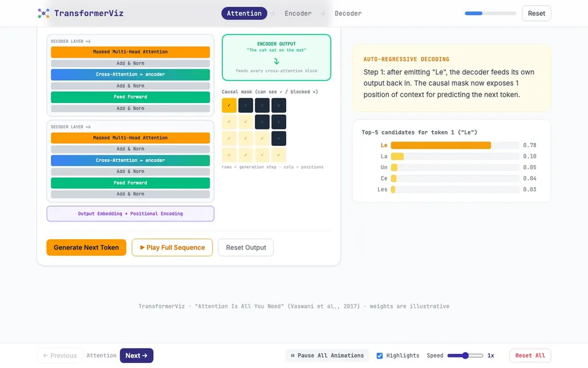588x368 pixels.
Task: Pause All Animations
Action: point(327,356)
